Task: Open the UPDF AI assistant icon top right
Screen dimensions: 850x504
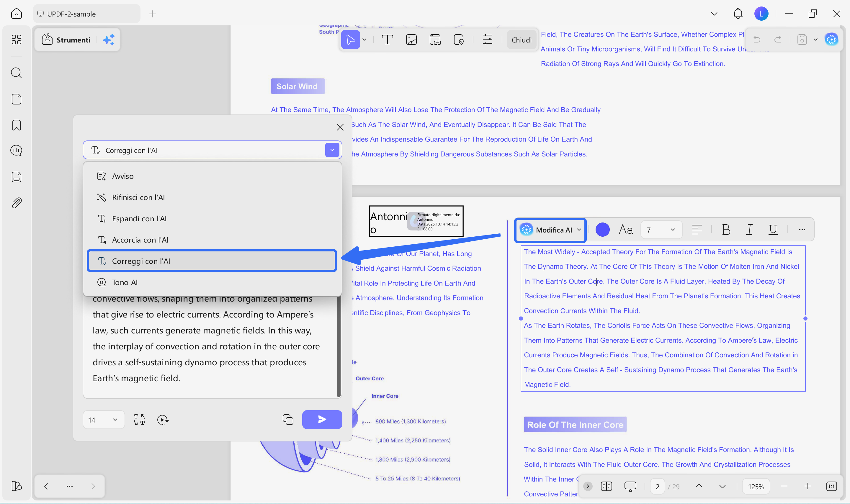Action: point(831,40)
